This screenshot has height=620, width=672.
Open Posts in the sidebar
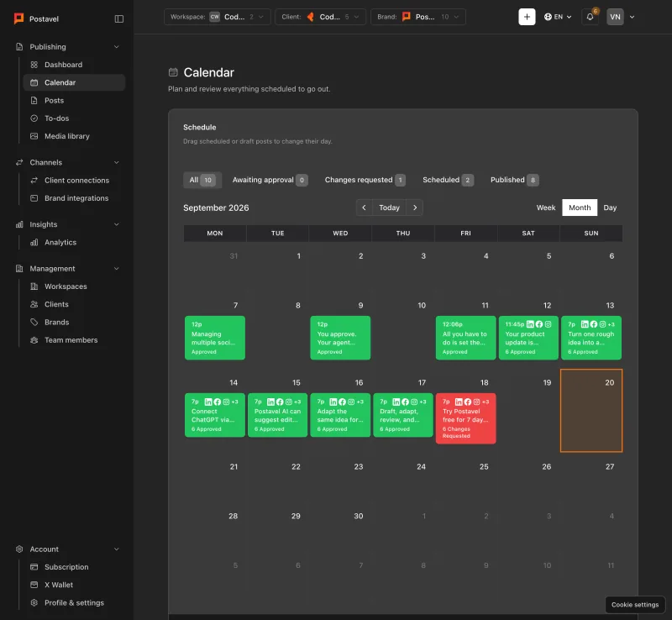click(x=74, y=100)
